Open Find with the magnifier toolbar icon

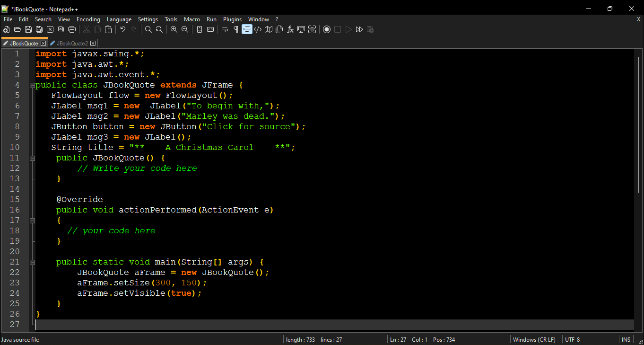148,29
